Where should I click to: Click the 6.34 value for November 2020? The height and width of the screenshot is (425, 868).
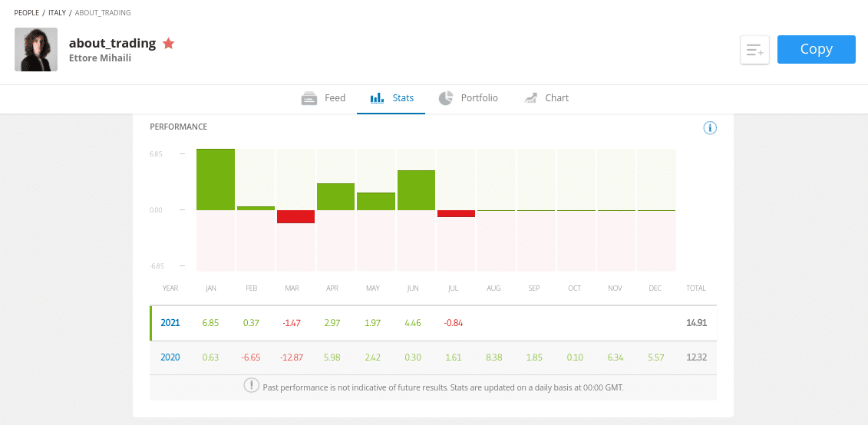tap(615, 357)
